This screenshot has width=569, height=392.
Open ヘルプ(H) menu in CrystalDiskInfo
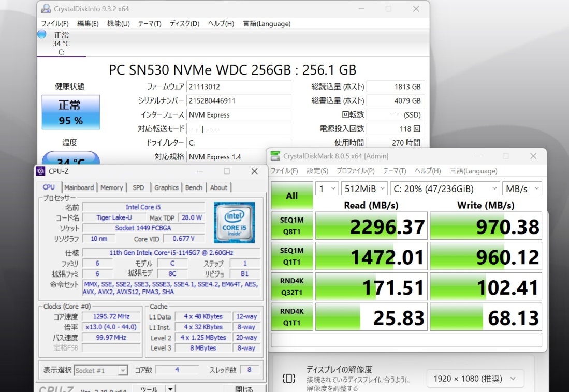click(221, 24)
